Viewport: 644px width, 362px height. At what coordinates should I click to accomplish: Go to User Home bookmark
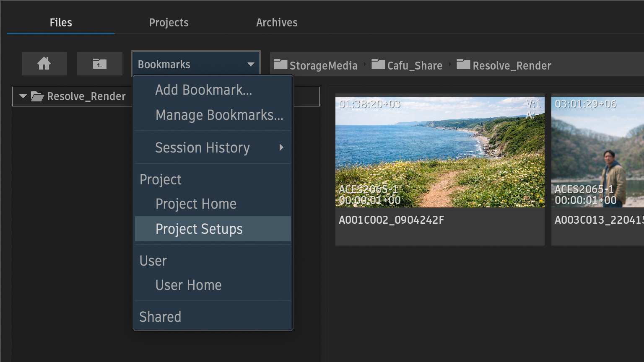[188, 285]
